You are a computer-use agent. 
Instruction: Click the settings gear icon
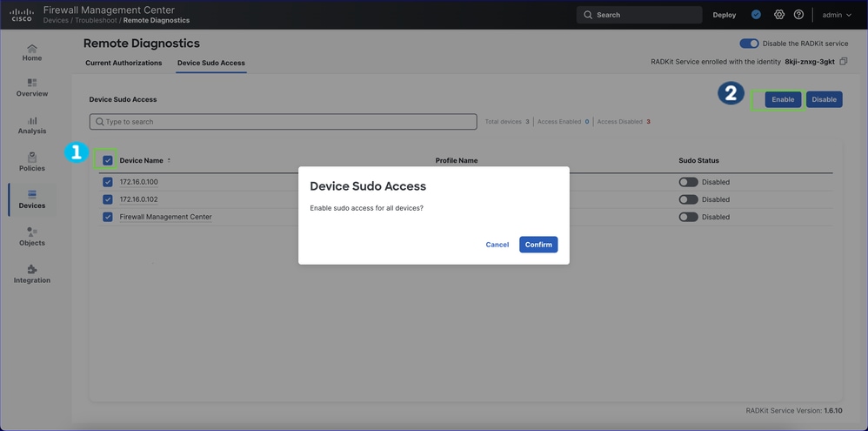point(779,15)
